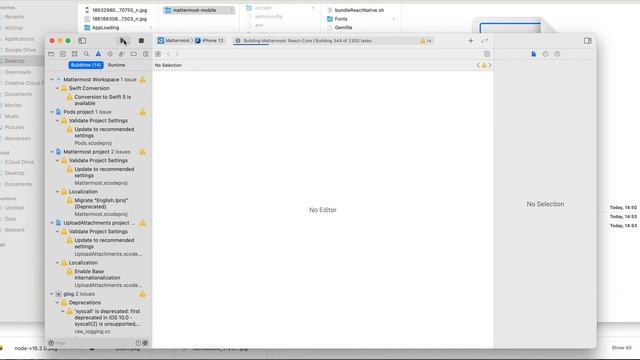
Task: Select 'Conversion to Swift 5 is available' issue
Action: (102, 100)
